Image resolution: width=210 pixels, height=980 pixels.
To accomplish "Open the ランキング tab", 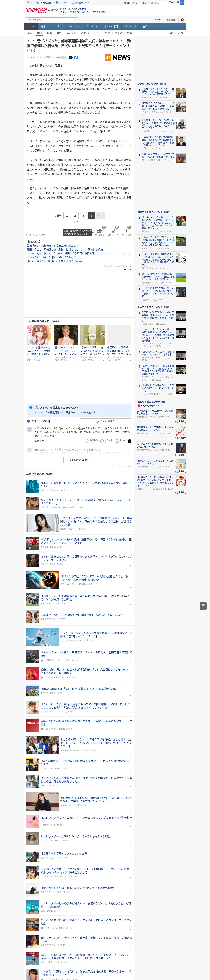I will tap(130, 27).
